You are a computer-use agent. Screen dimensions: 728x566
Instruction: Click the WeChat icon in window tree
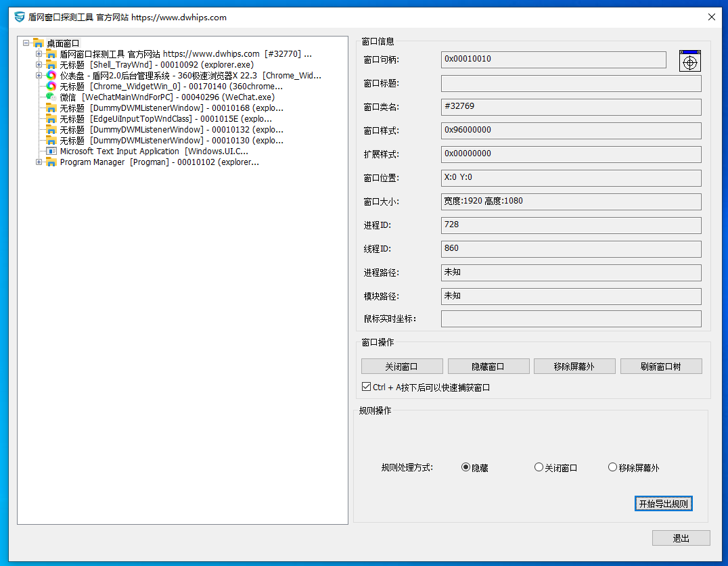[51, 97]
